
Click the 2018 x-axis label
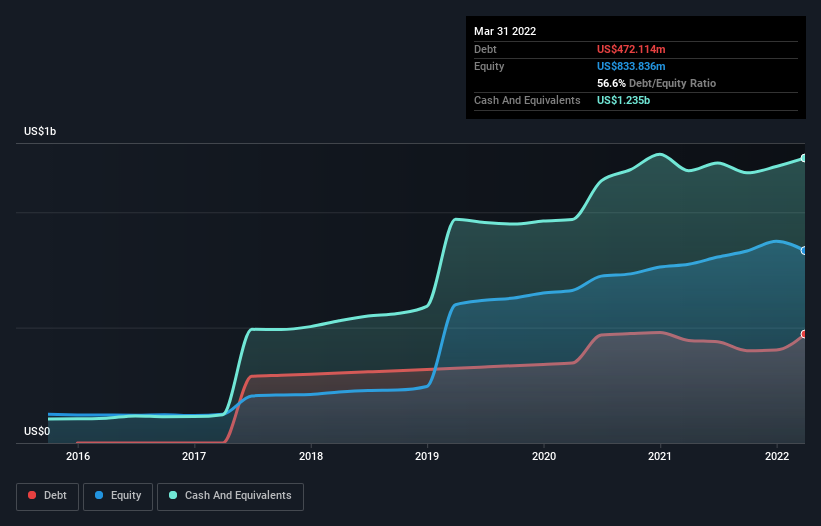pyautogui.click(x=311, y=456)
